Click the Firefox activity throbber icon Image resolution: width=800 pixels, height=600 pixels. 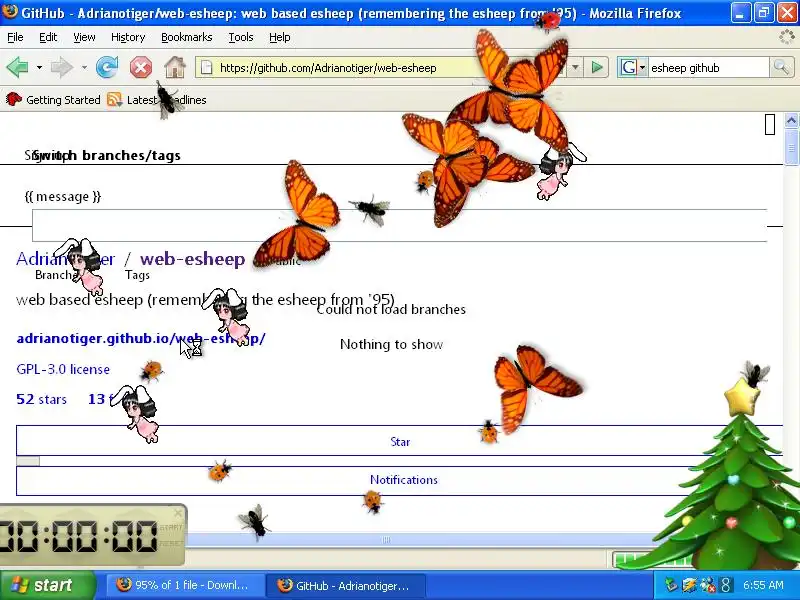click(787, 37)
